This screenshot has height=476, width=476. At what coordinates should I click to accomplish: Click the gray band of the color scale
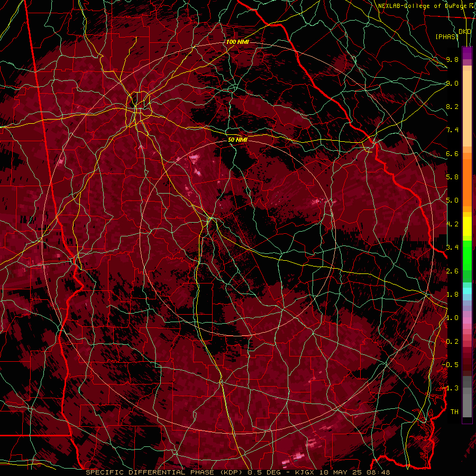click(x=467, y=398)
